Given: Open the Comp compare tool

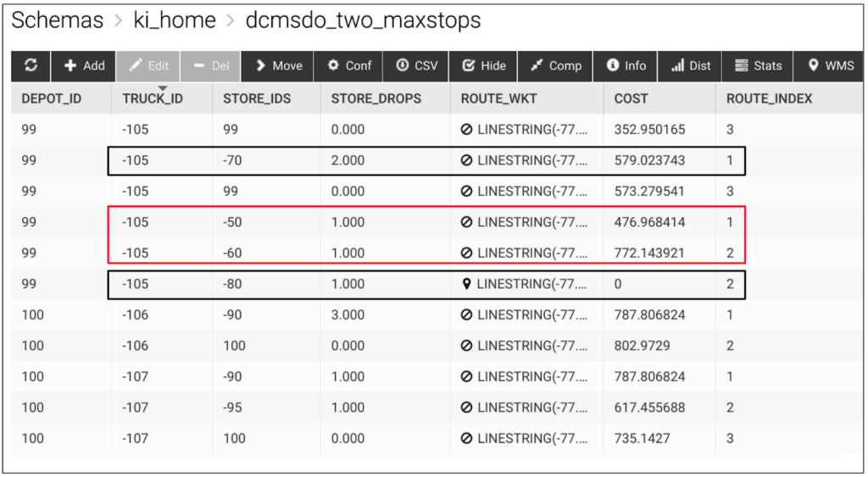Looking at the screenshot, I should tap(555, 65).
